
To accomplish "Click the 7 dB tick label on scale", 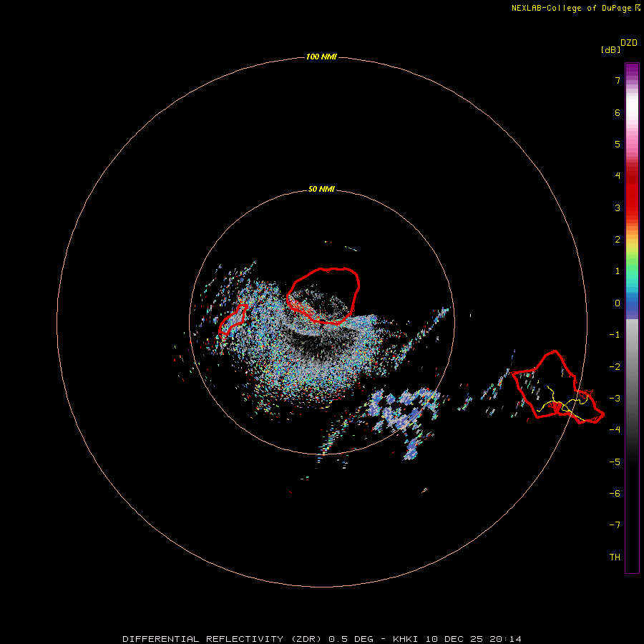I will coord(618,80).
